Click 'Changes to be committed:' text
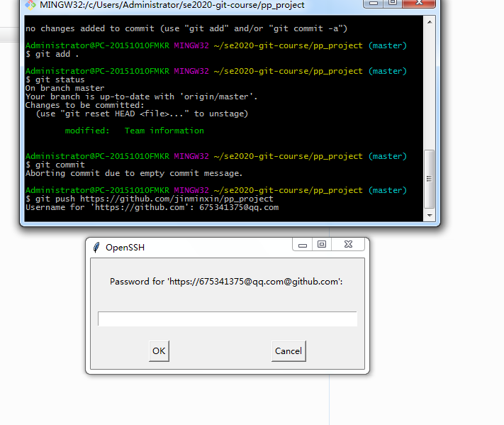The width and height of the screenshot is (504, 425). [85, 105]
